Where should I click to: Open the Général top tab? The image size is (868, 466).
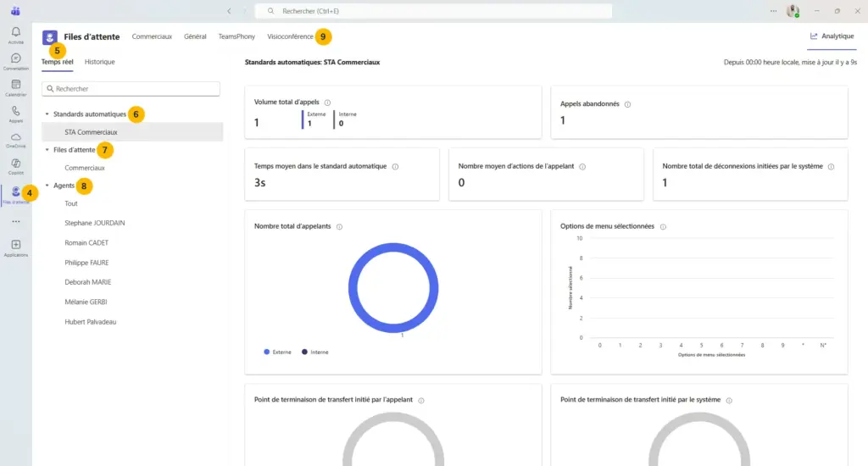coord(195,36)
